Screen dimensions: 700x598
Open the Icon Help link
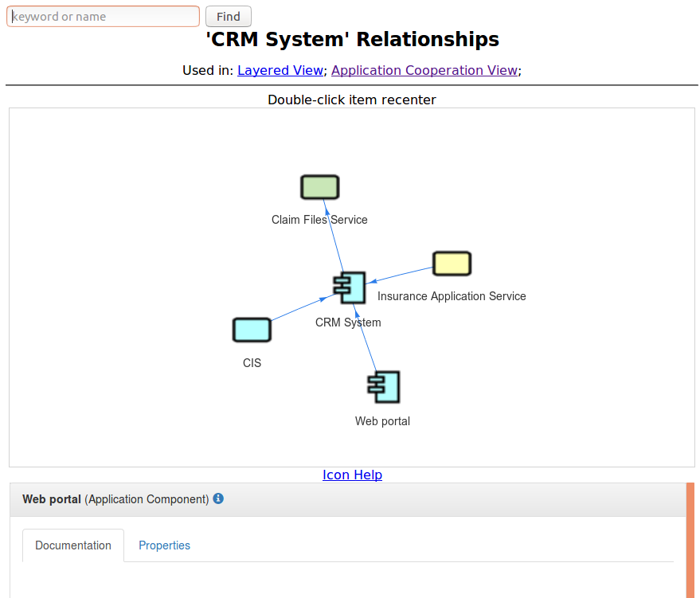[x=352, y=475]
